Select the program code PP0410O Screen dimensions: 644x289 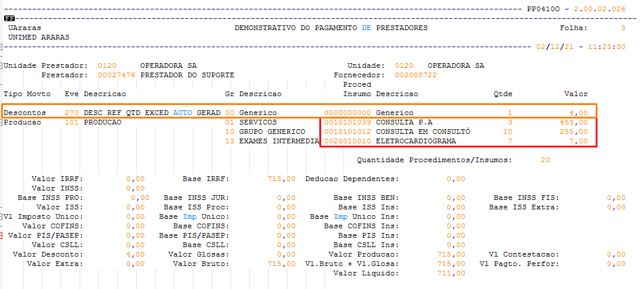tap(543, 9)
